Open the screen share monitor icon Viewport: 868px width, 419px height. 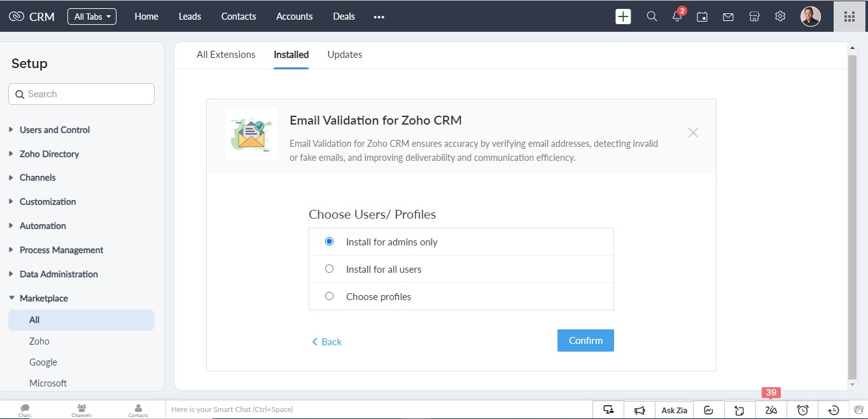pos(608,410)
